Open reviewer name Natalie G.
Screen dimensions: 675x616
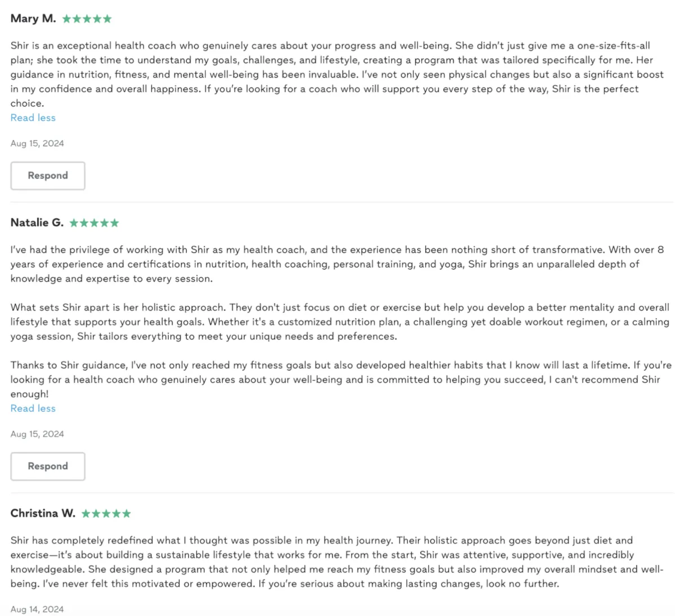point(37,223)
